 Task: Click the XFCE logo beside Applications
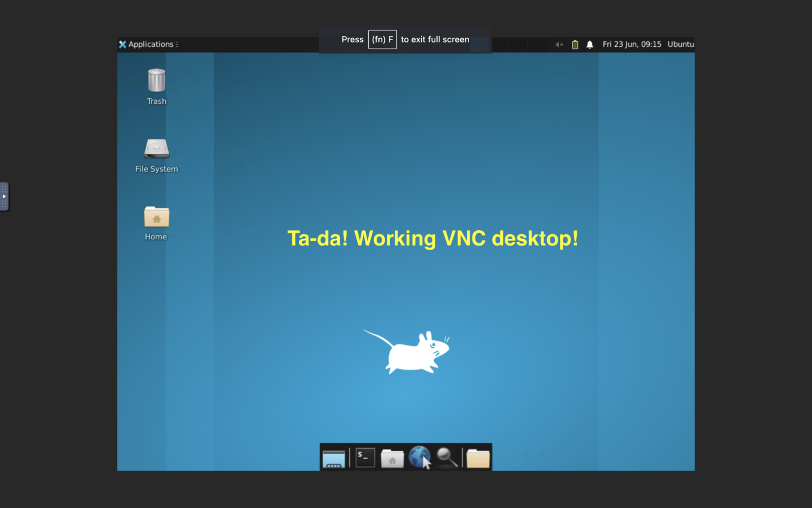pos(123,44)
